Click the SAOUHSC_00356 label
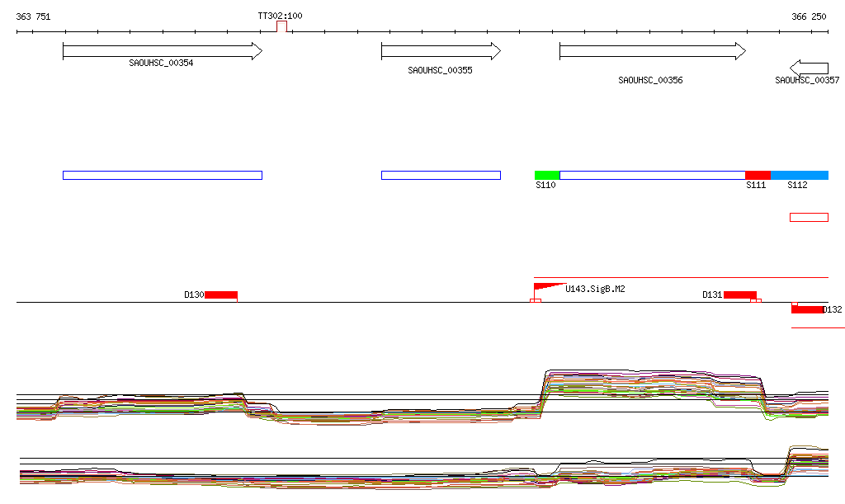This screenshot has width=845, height=504. [650, 80]
